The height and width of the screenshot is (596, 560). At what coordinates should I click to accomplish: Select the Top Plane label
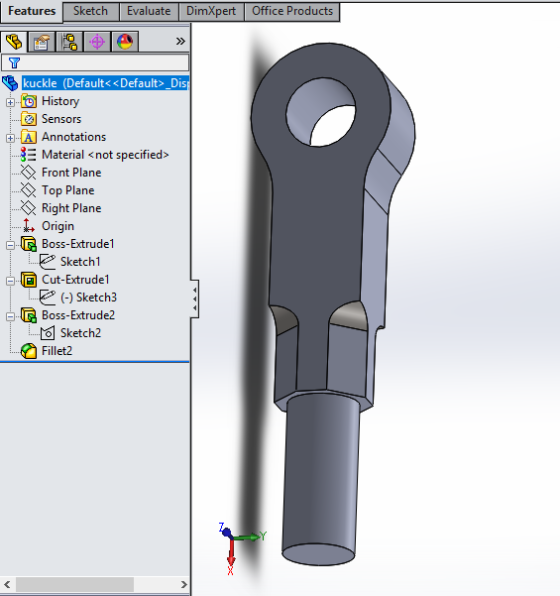click(x=68, y=190)
